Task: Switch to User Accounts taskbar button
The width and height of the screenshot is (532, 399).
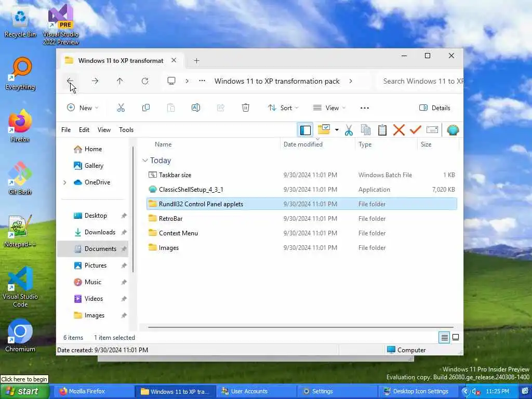Action: pyautogui.click(x=257, y=391)
